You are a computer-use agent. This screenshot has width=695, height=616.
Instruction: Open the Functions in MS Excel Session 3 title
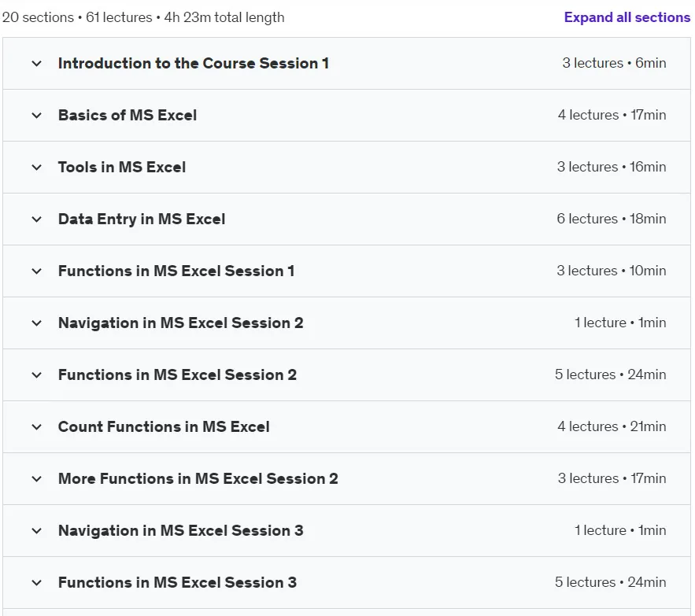click(x=177, y=582)
